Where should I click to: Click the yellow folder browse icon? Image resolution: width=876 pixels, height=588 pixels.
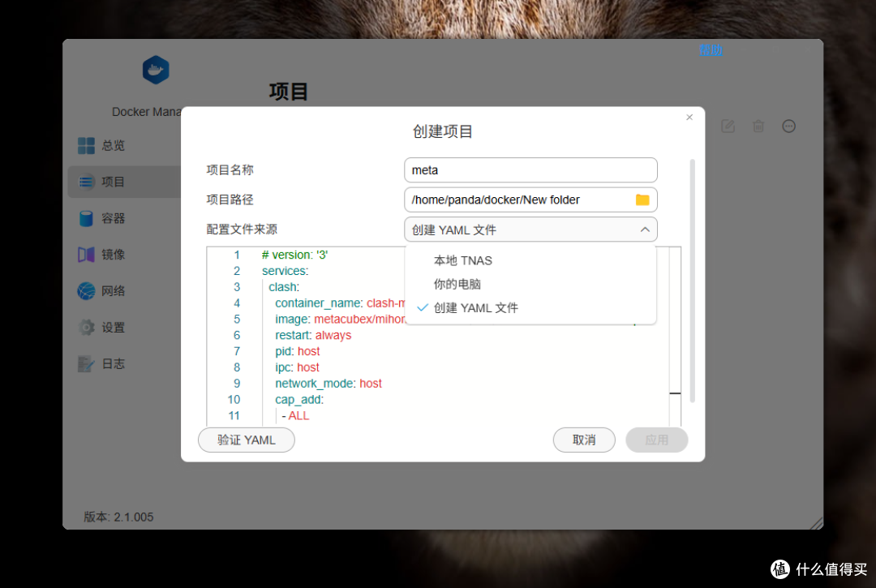click(642, 200)
